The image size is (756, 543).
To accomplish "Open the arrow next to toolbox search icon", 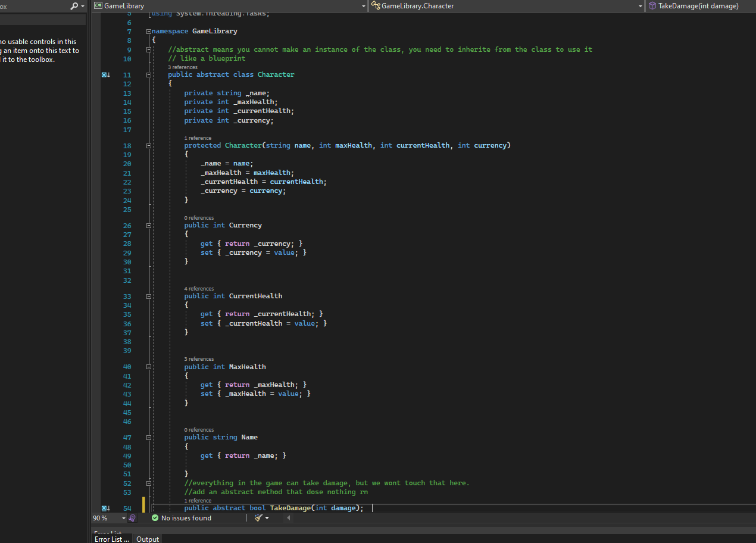I will coord(82,6).
